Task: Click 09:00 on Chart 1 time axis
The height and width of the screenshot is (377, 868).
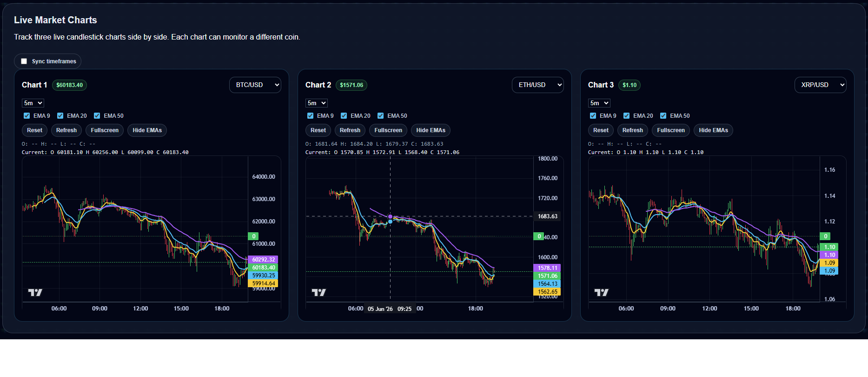Action: (x=99, y=309)
